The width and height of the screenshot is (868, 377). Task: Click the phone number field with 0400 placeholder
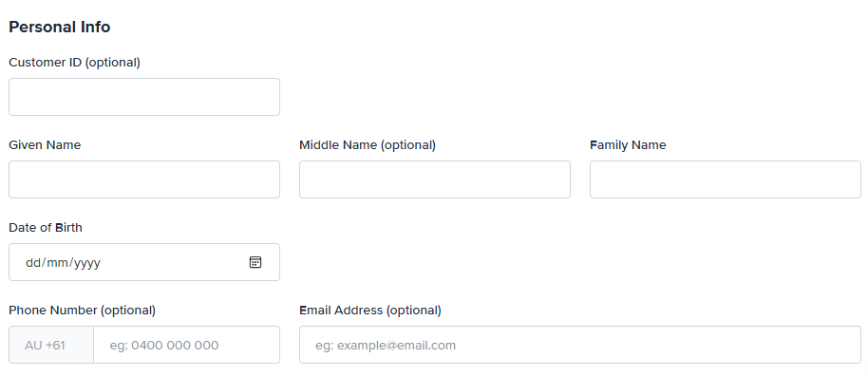(x=186, y=345)
